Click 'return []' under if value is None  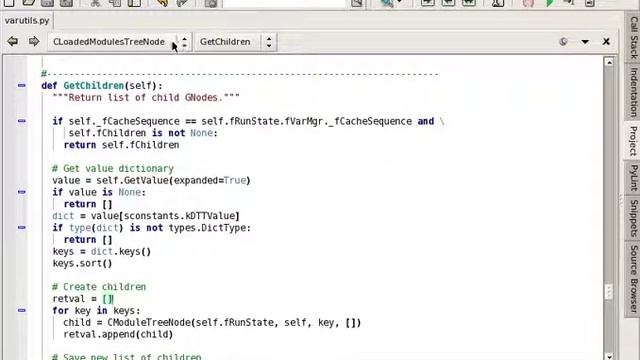(88, 204)
